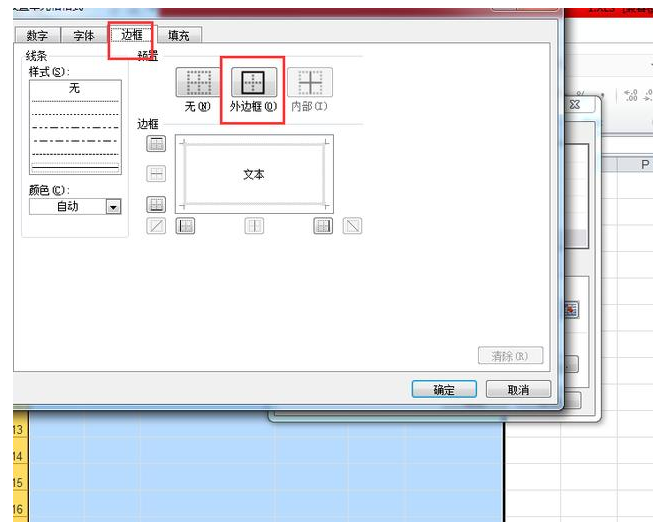The width and height of the screenshot is (662, 522).
Task: Toggle the vertical middle border button
Action: [x=254, y=226]
